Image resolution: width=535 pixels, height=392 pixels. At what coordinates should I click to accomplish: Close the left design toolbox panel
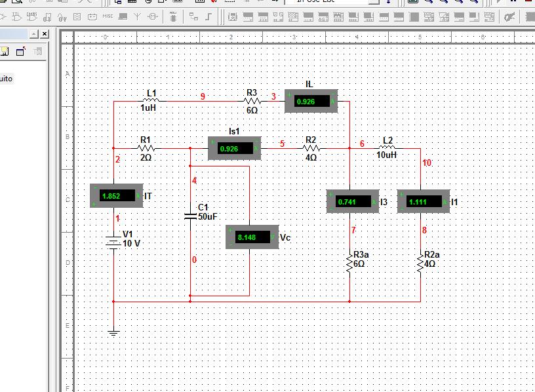coord(45,33)
